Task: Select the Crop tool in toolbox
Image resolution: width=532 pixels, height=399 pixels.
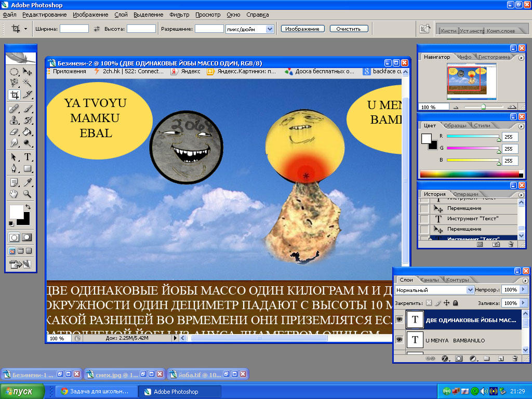Action: [14, 95]
